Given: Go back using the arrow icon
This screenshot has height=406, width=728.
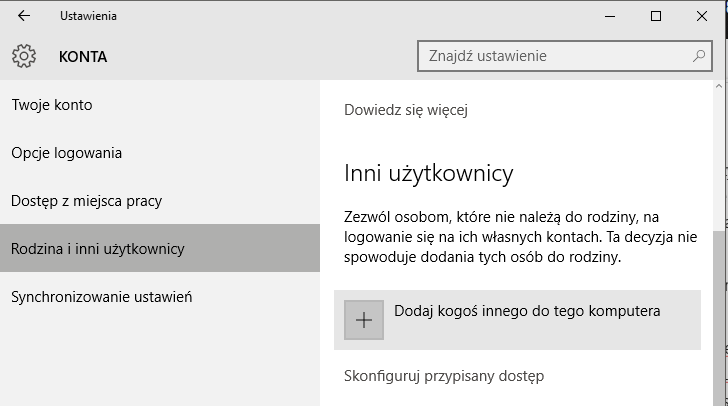Looking at the screenshot, I should 24,16.
